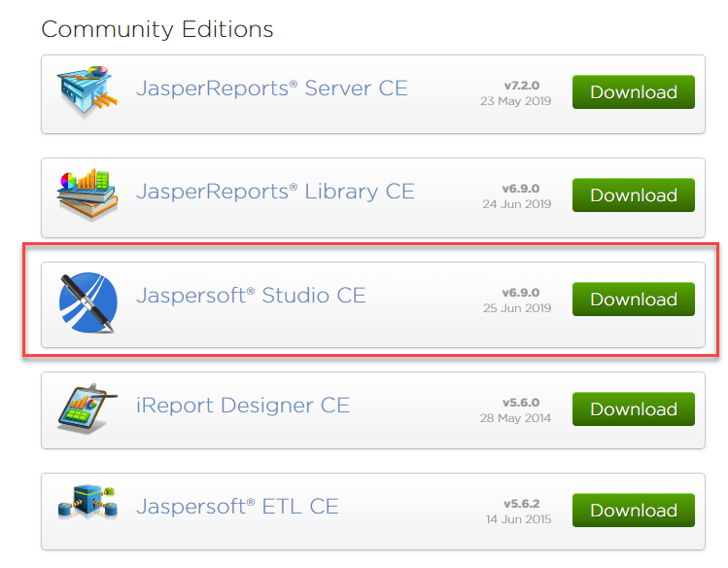Click the Jaspersoft ETL CE icon
The width and height of the screenshot is (728, 568).
point(87,510)
